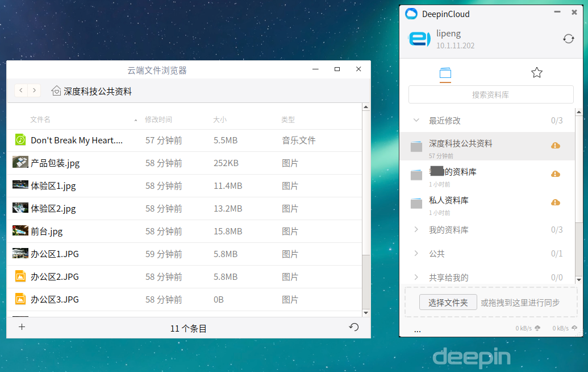
Task: Open the starred favorites tab
Action: tap(537, 72)
